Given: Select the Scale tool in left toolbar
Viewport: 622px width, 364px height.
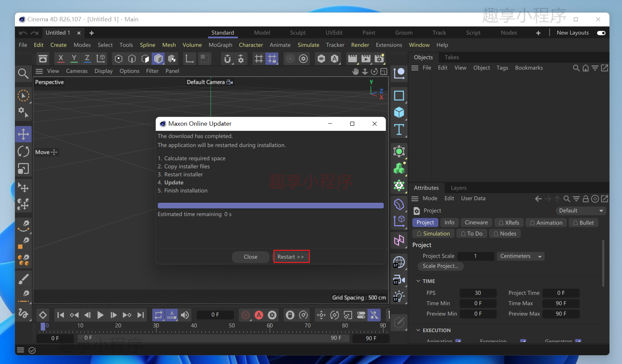Looking at the screenshot, I should 23,168.
